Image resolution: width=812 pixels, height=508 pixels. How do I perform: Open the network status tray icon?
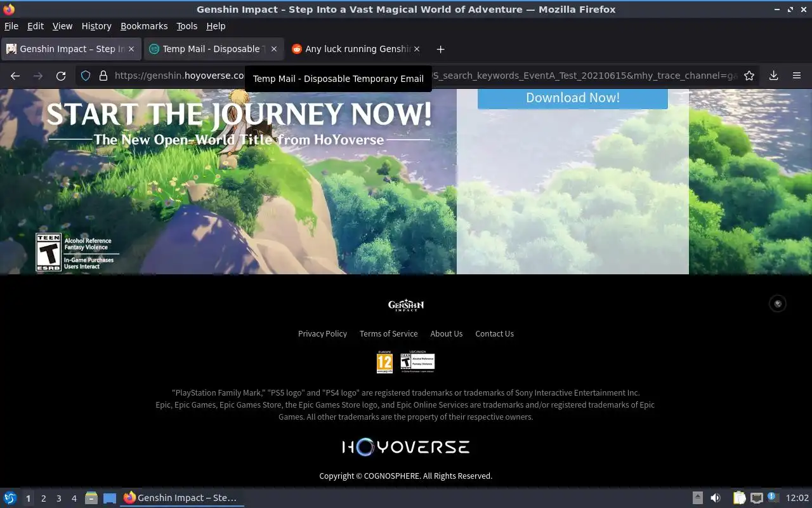click(x=756, y=498)
